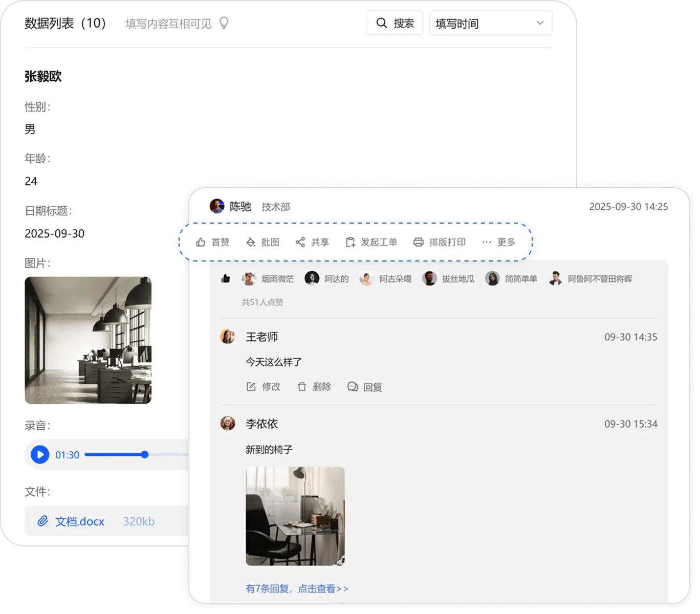Click 简简单单 liker avatar
Screen dimensions: 700x614
[492, 278]
